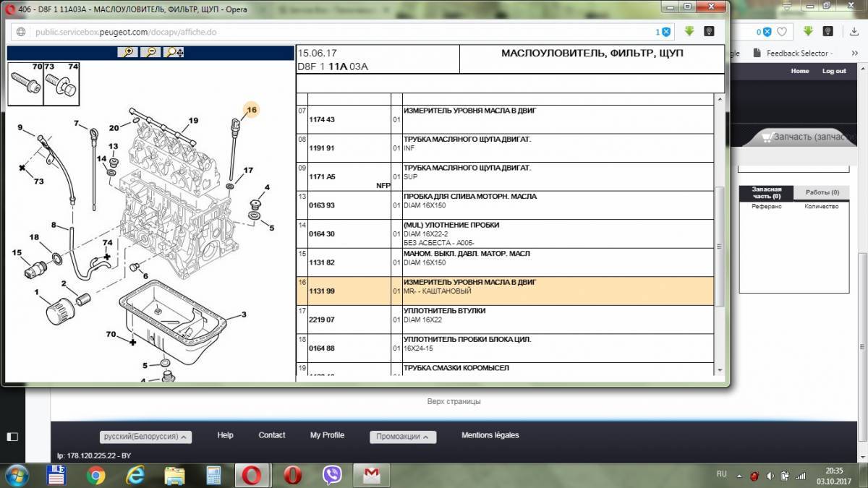Launch Internet Explorer from the taskbar
This screenshot has height=488, width=868.
pos(135,475)
